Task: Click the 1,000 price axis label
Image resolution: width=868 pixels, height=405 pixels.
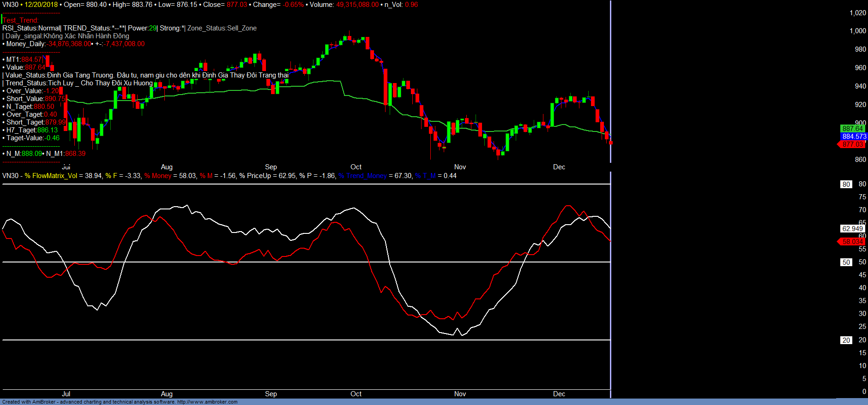Action: (858, 31)
